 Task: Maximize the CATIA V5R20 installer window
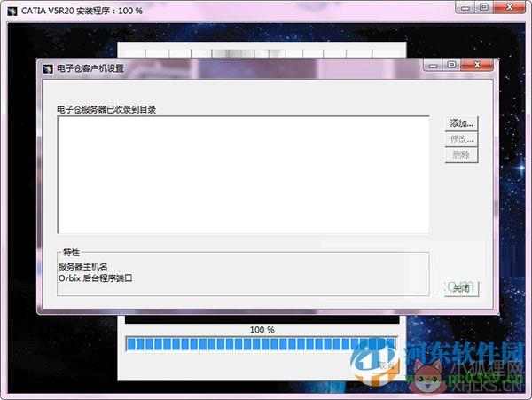click(x=484, y=7)
